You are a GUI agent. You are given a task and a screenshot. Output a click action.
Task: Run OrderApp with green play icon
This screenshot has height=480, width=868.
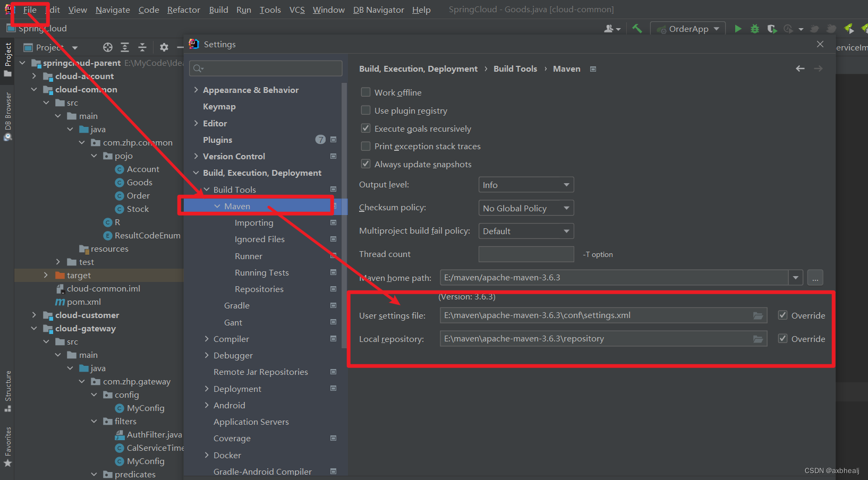(x=738, y=29)
